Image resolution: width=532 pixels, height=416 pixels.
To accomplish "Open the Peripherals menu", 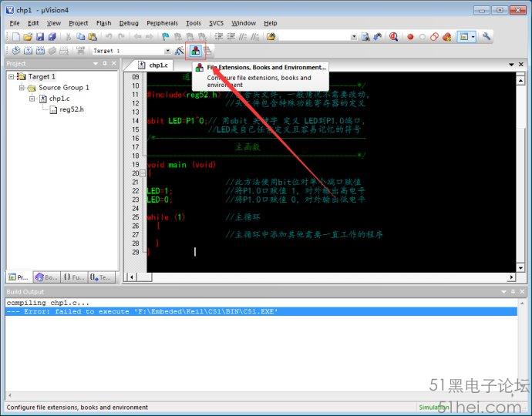I will [162, 23].
